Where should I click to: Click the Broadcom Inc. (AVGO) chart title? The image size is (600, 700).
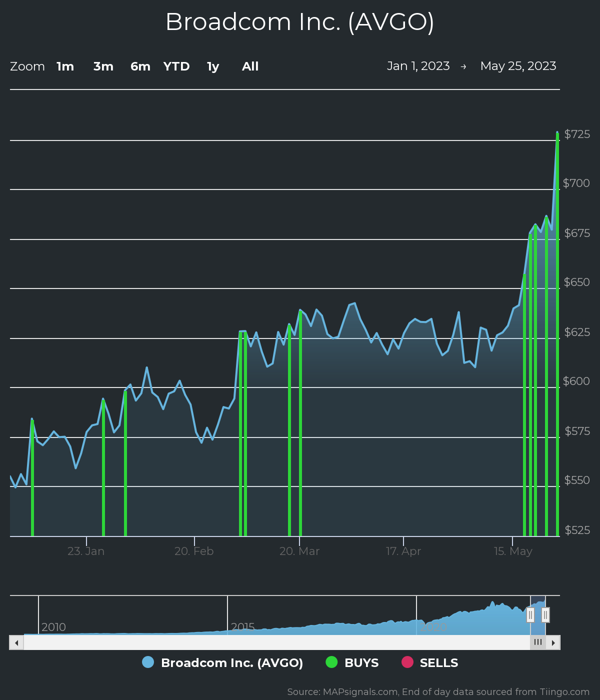tap(300, 22)
